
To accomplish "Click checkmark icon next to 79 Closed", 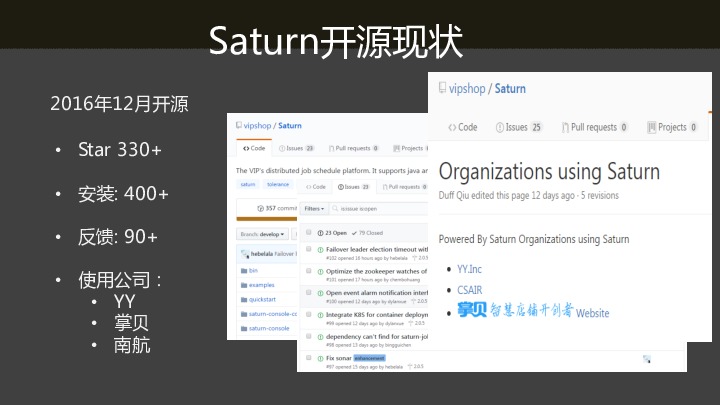I will tap(354, 233).
